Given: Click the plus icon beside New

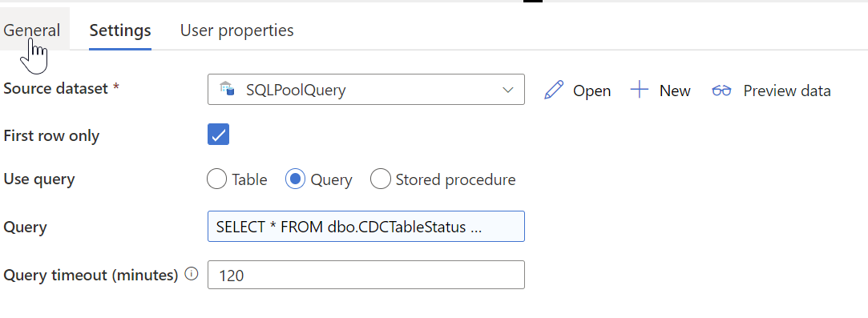Looking at the screenshot, I should point(640,90).
